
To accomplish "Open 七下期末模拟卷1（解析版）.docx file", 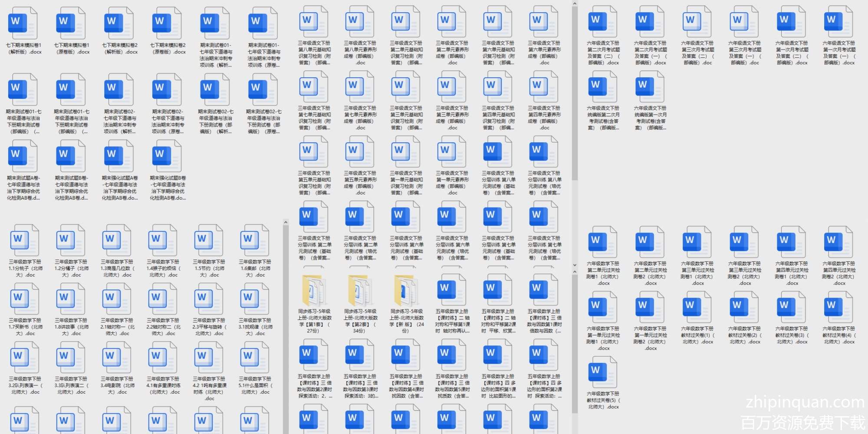I will pyautogui.click(x=23, y=24).
